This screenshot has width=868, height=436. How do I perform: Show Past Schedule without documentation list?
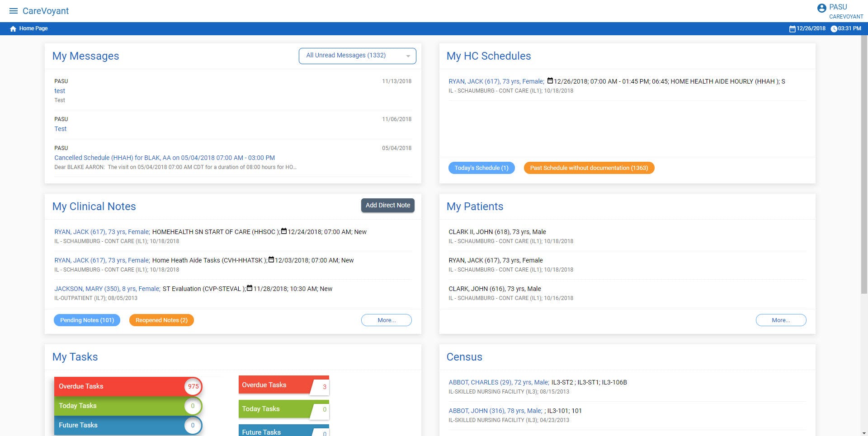[x=589, y=168]
